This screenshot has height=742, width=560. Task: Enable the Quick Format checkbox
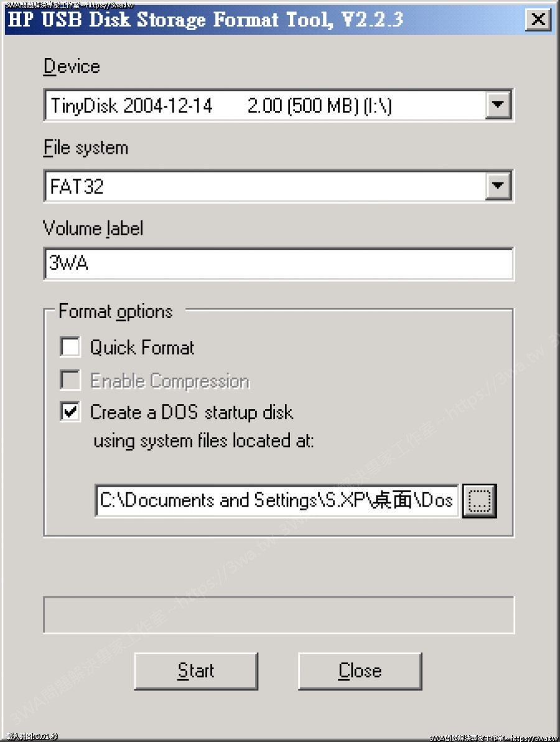(70, 347)
